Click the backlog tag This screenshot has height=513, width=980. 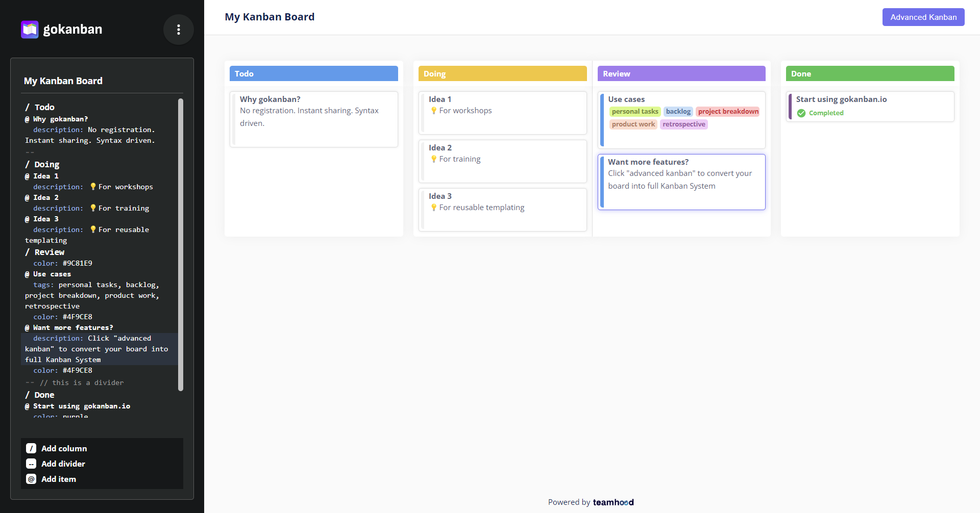pos(678,111)
